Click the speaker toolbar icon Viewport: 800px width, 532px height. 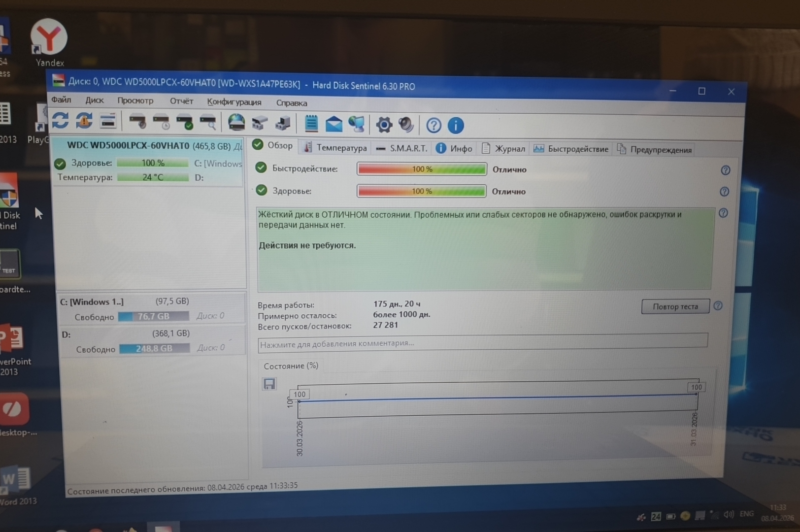tap(406, 125)
